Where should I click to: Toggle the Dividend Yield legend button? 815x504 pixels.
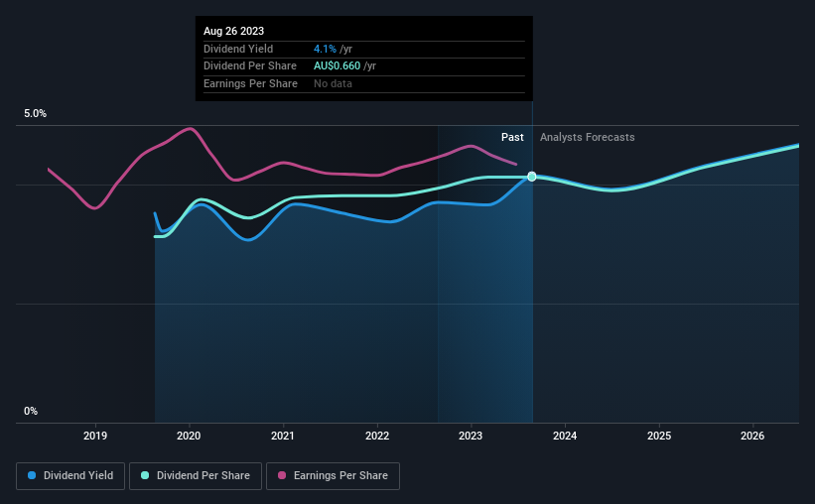pyautogui.click(x=70, y=476)
